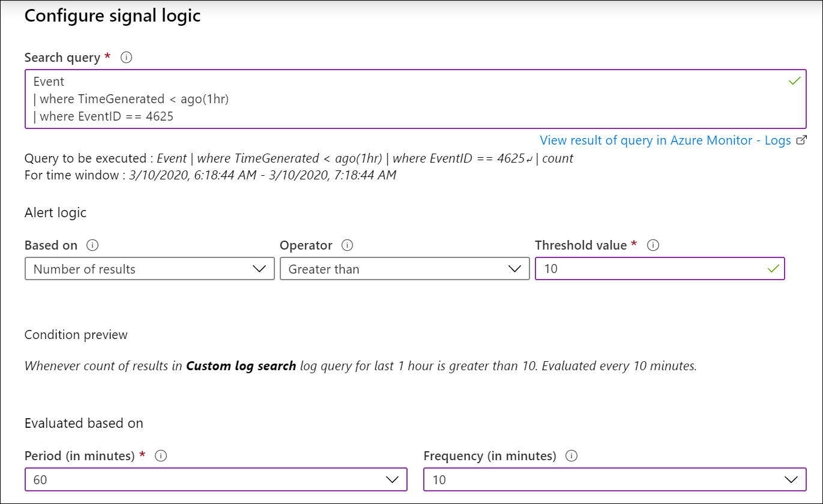This screenshot has width=823, height=504.
Task: Click the external link icon after Azure Monitor - Logs
Action: 801,140
